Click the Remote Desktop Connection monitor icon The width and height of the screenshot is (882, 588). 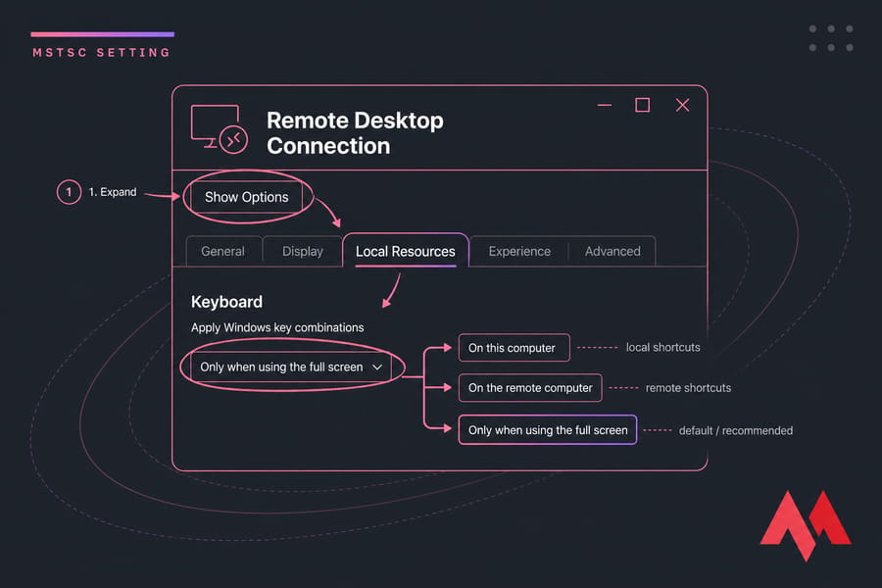click(x=219, y=128)
